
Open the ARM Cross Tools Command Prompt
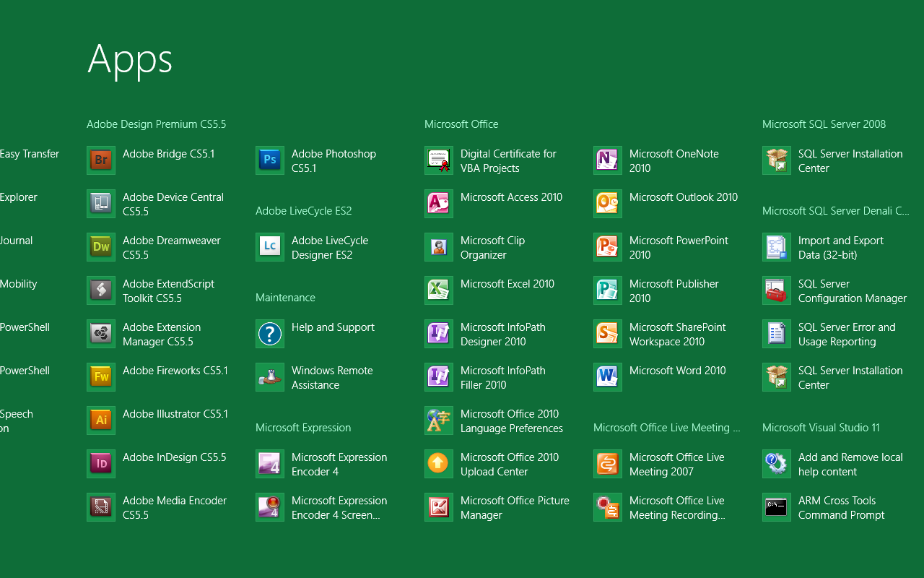click(841, 507)
